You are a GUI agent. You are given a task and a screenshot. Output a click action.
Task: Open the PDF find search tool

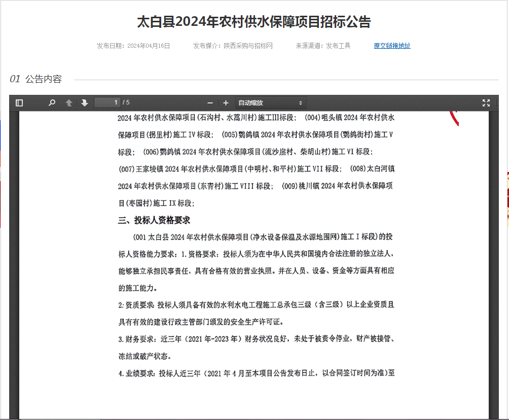pyautogui.click(x=52, y=103)
